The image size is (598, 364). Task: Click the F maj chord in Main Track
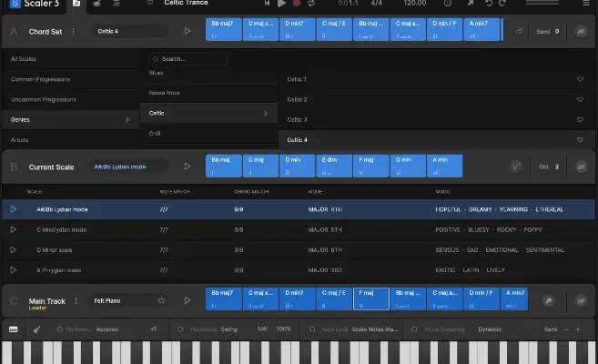pos(370,299)
